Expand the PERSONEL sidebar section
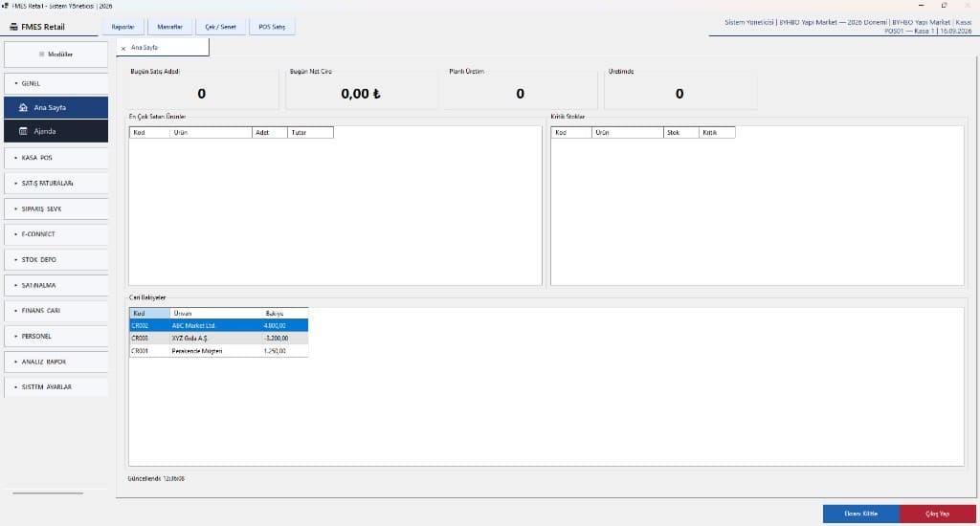 coord(56,336)
